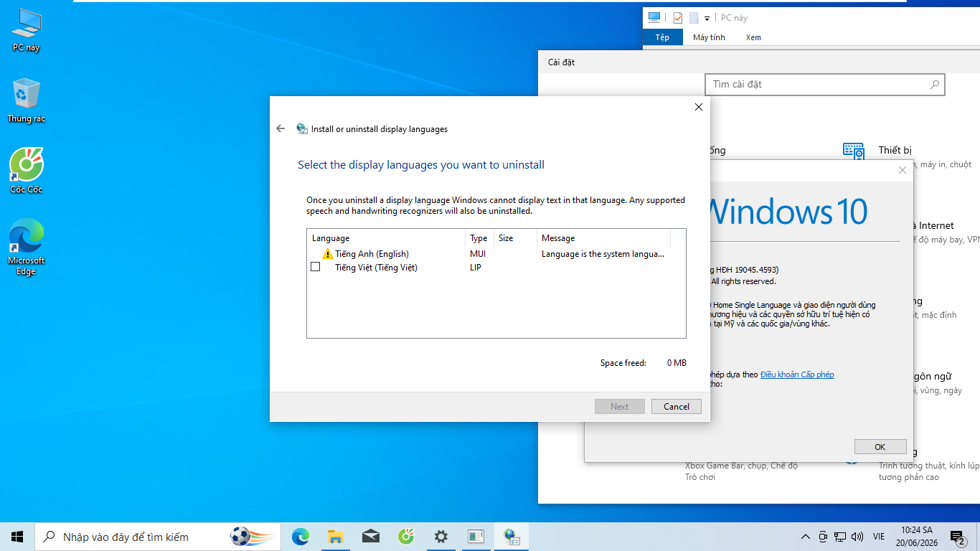Sort the list by the Language column header
This screenshot has width=980, height=551.
(386, 238)
